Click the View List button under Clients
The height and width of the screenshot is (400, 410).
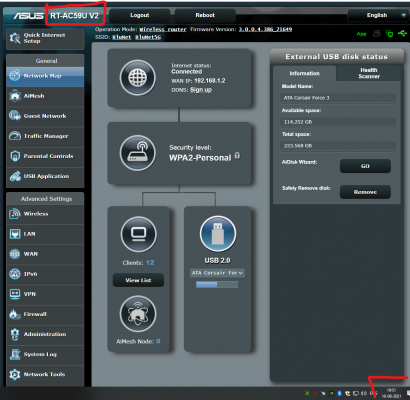click(x=138, y=280)
